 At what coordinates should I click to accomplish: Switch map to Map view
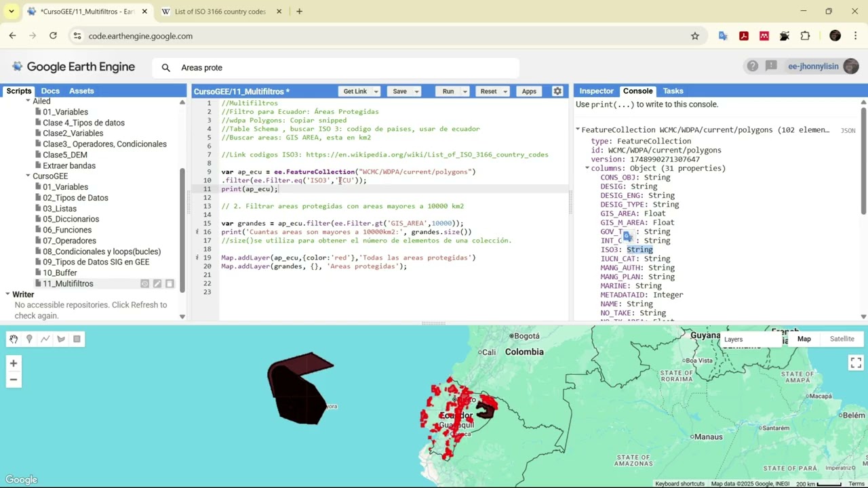tap(804, 339)
